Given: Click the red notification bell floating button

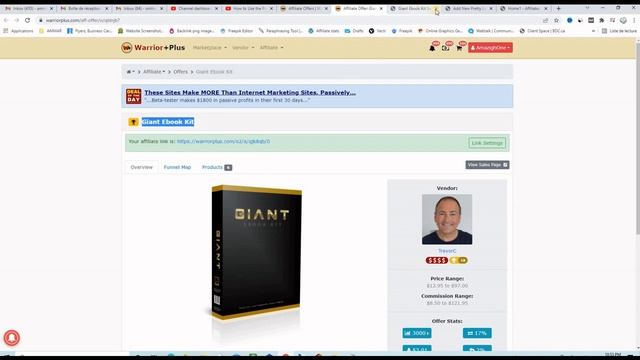Looking at the screenshot, I should (11, 338).
